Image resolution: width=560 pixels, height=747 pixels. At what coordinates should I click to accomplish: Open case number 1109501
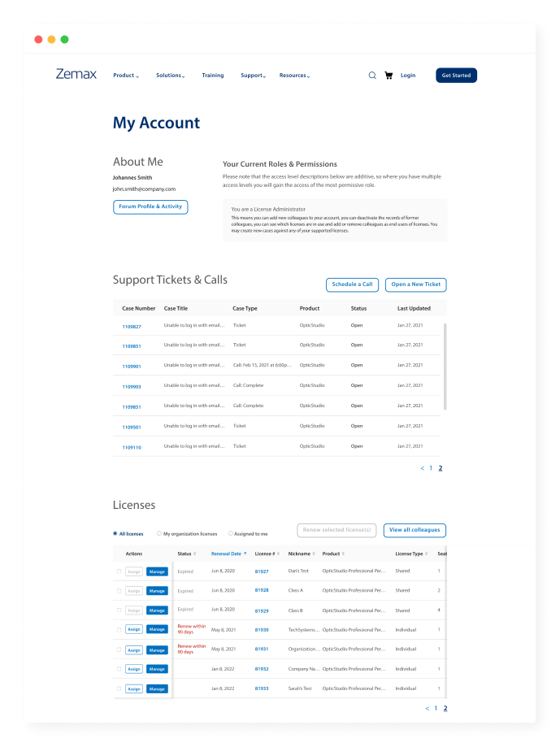point(132,428)
